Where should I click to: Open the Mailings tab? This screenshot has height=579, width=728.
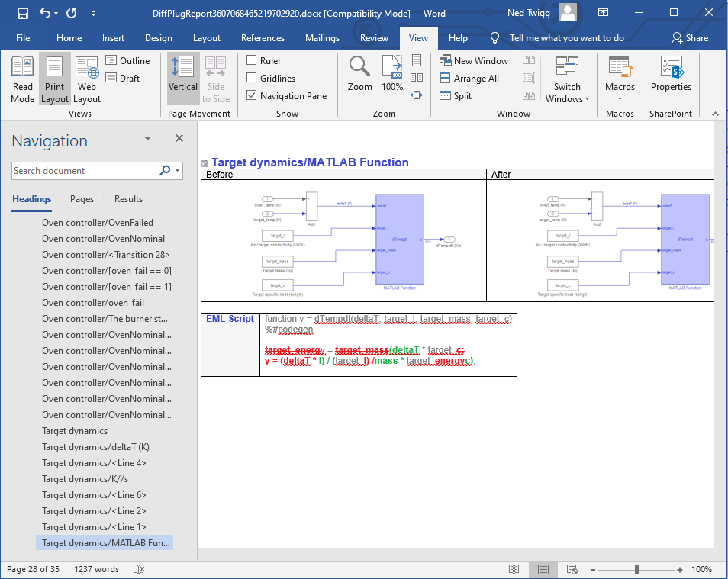[322, 38]
